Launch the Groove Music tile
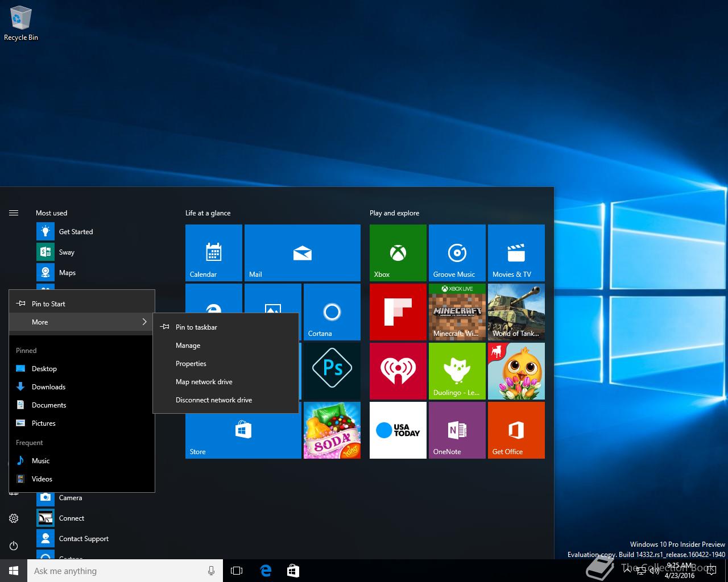The width and height of the screenshot is (728, 582). 457,253
